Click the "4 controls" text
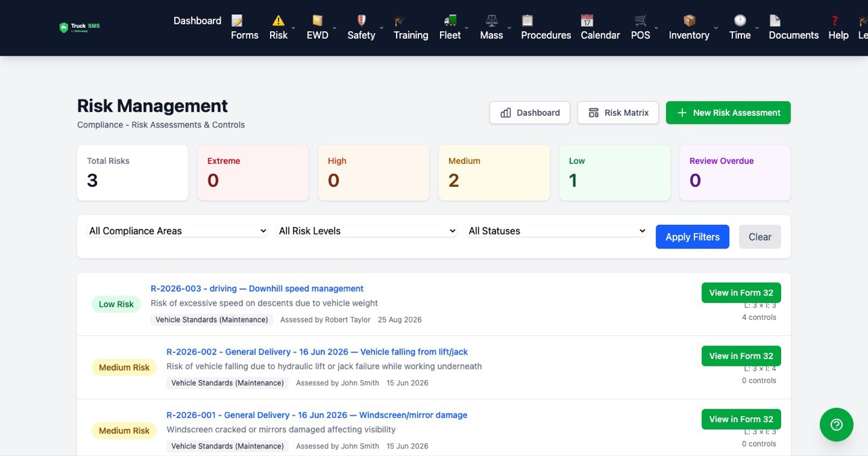The image size is (868, 456). pyautogui.click(x=759, y=317)
